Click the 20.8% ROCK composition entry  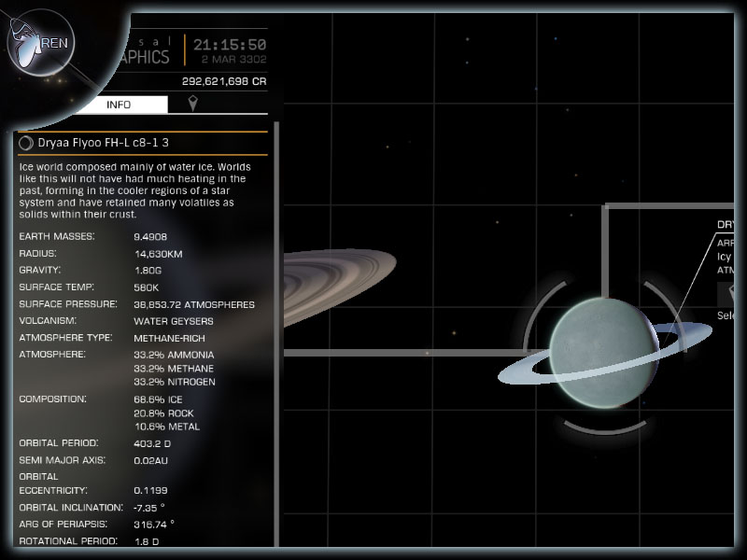[164, 413]
